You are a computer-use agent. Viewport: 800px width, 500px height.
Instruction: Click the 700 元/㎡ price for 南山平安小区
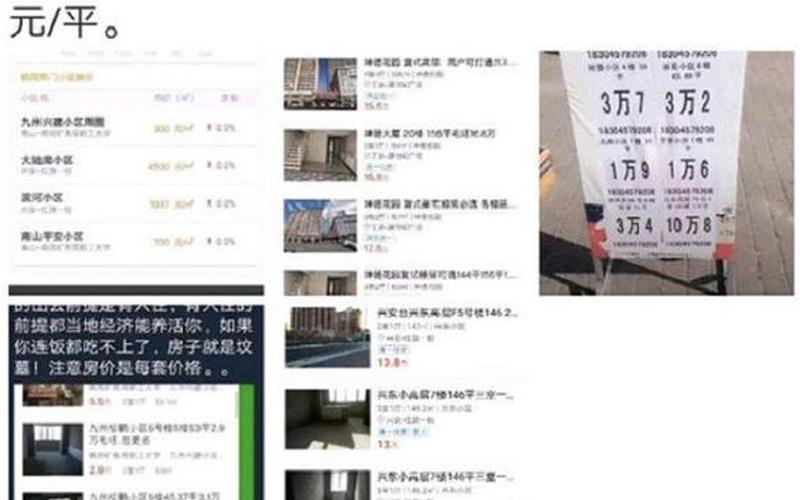click(x=173, y=242)
